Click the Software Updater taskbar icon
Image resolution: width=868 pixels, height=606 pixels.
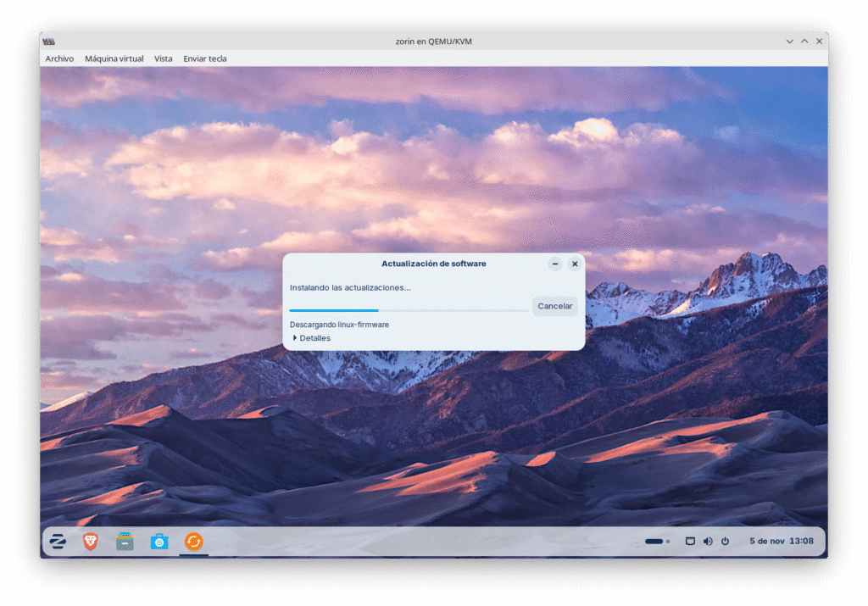click(x=193, y=542)
